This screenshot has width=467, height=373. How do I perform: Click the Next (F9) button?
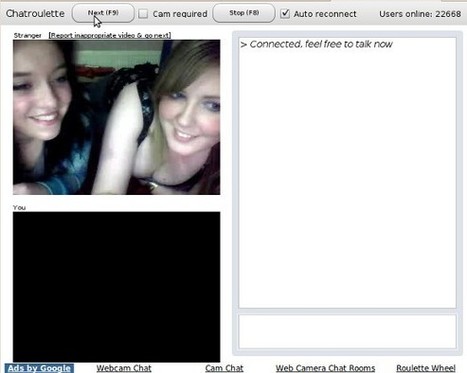click(103, 13)
